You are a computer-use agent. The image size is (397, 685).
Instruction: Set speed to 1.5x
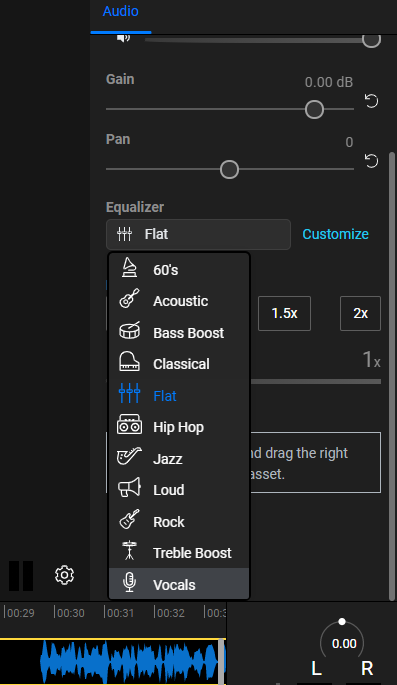pos(284,313)
